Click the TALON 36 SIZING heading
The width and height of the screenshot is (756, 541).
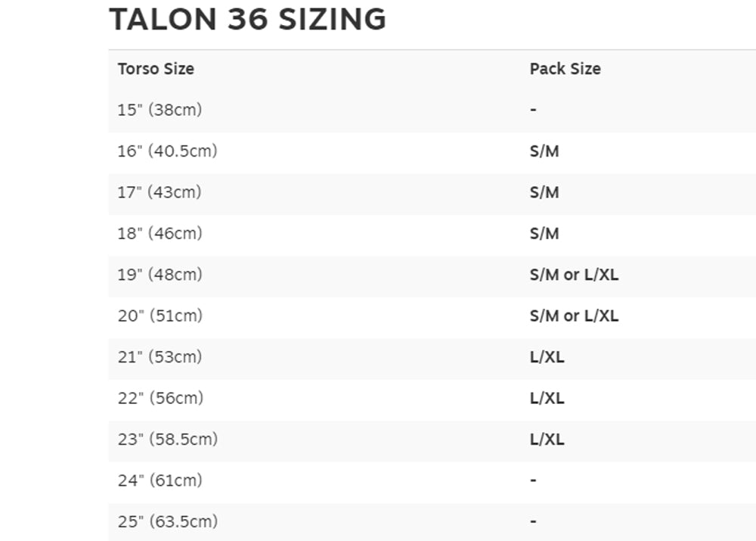pyautogui.click(x=247, y=19)
